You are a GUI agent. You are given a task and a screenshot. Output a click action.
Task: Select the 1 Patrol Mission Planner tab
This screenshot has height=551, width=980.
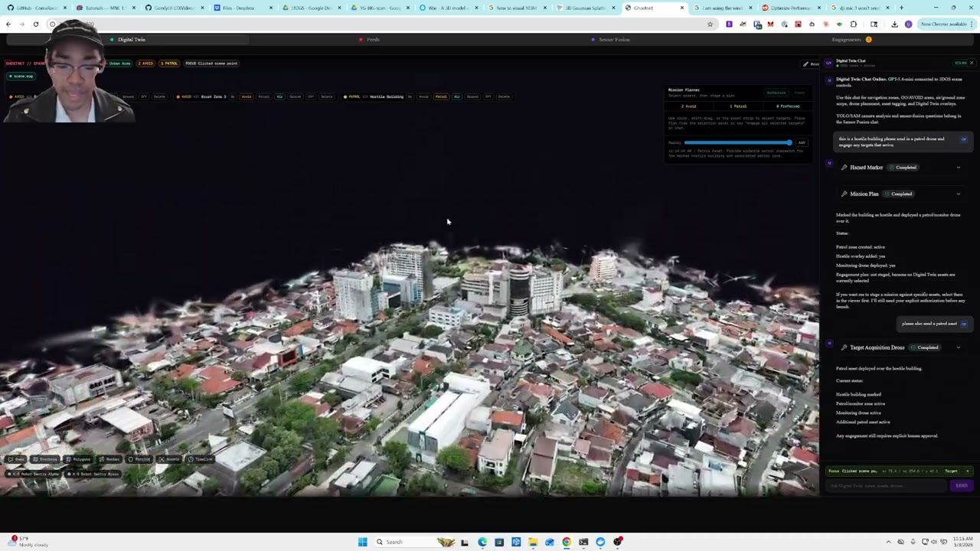pyautogui.click(x=738, y=106)
